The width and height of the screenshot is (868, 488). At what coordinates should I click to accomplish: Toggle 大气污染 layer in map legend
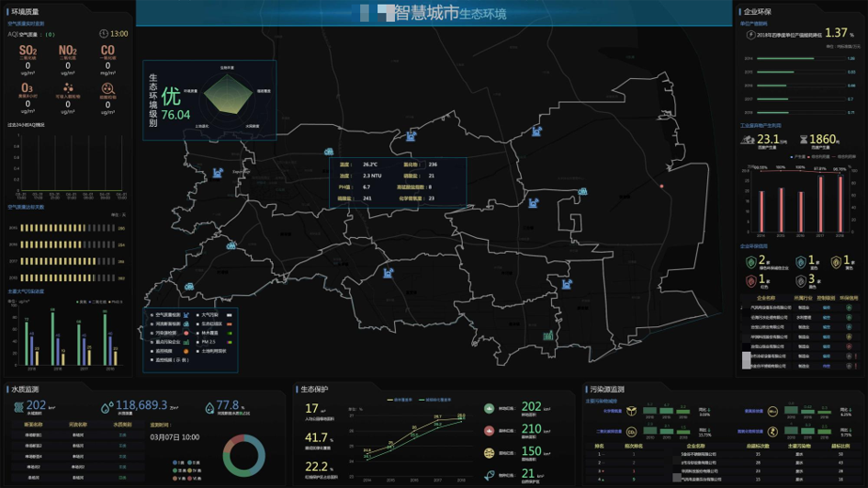(213, 315)
